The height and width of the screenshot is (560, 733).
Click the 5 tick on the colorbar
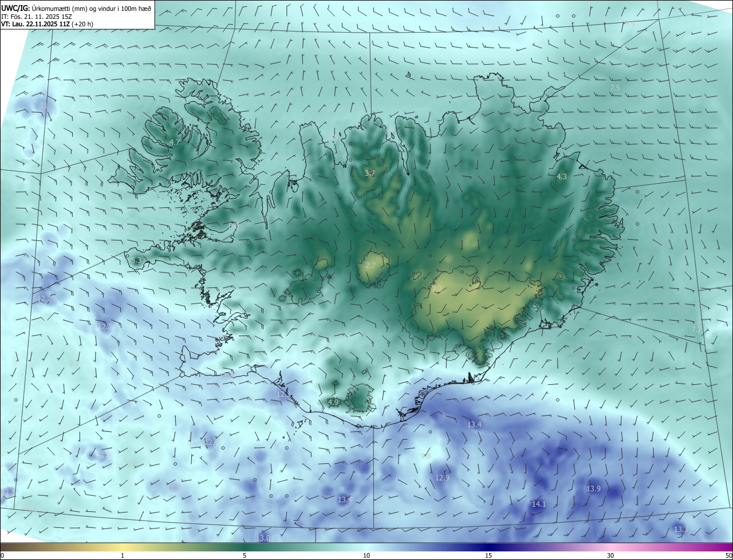tap(245, 555)
